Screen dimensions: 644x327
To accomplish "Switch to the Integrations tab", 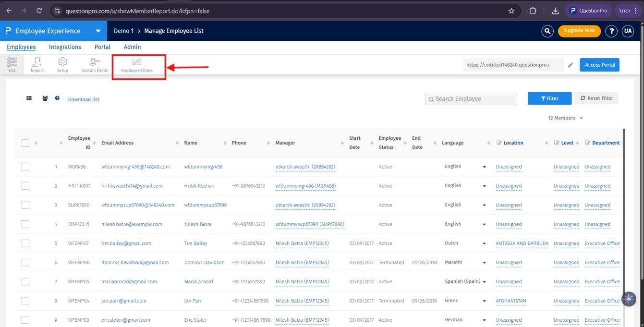I will (x=65, y=47).
